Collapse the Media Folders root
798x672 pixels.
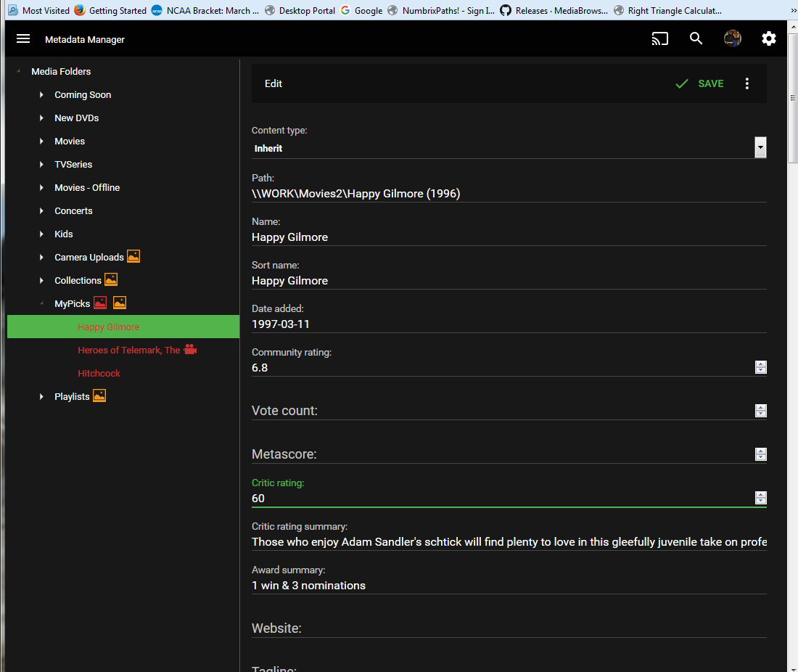[x=18, y=71]
